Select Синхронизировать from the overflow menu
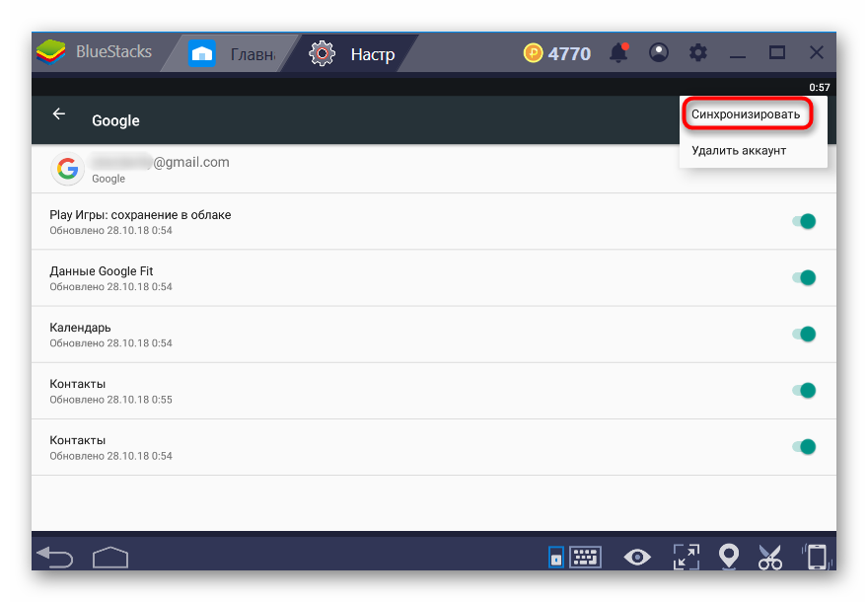This screenshot has width=868, height=602. click(x=746, y=114)
